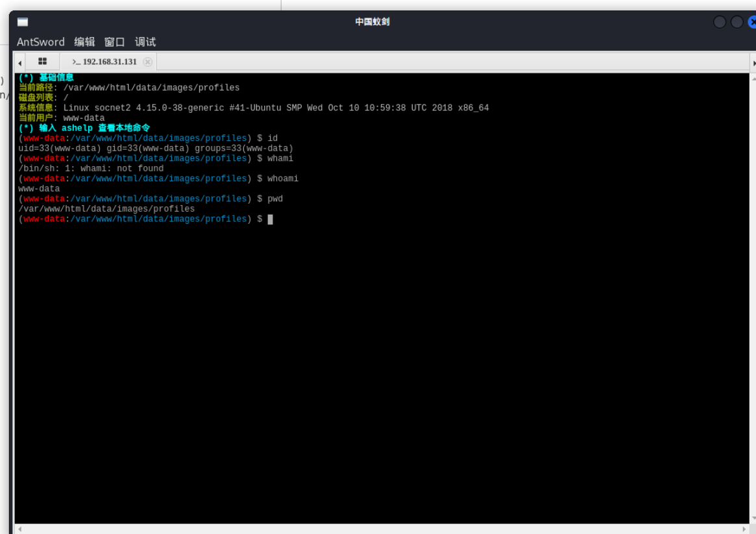The width and height of the screenshot is (756, 534).
Task: Go to the home grid tab icon
Action: click(x=42, y=61)
